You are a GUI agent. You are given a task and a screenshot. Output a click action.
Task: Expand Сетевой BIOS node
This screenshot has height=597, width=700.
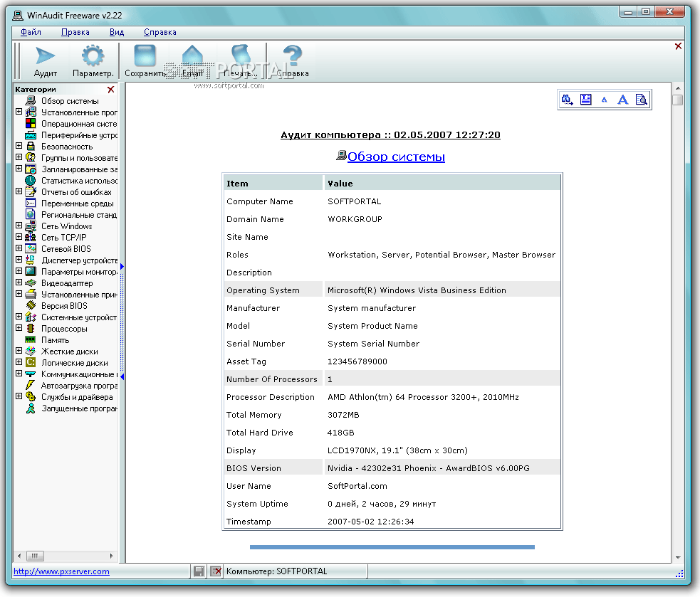tap(19, 248)
